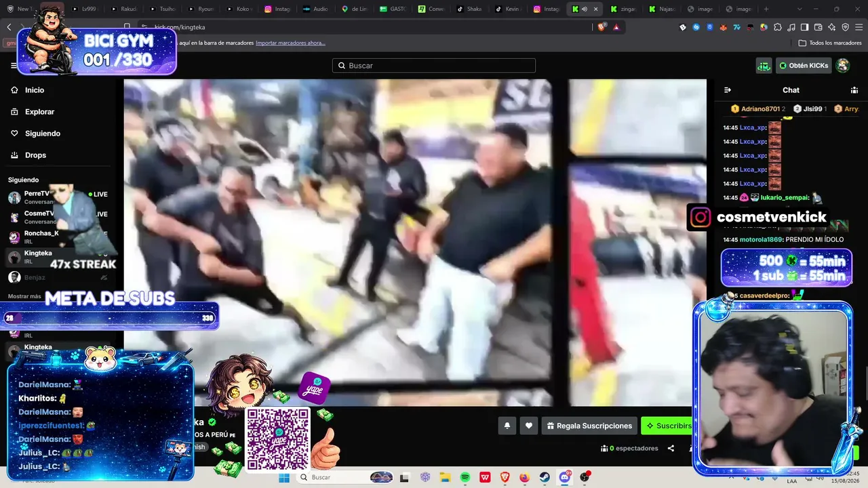Viewport: 868px width, 488px height.
Task: Click the Kick Buscar search field
Action: point(434,66)
